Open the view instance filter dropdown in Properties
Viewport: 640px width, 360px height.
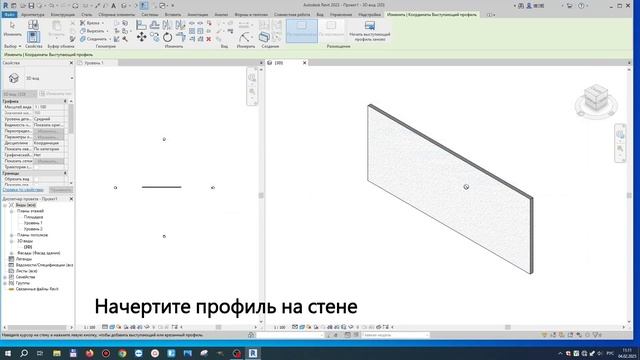tap(19, 94)
